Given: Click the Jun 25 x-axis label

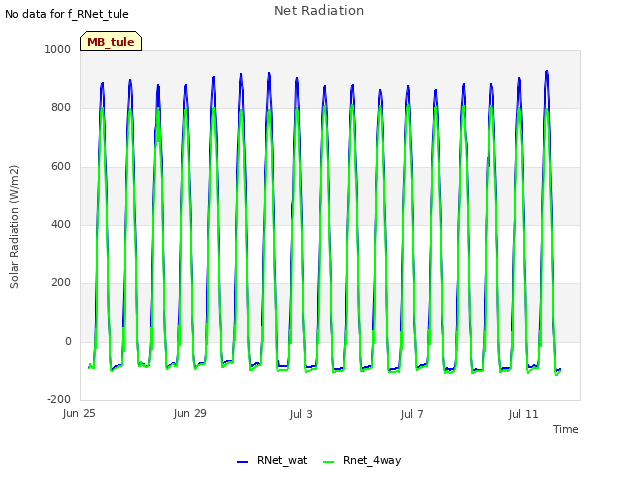Looking at the screenshot, I should [79, 413].
